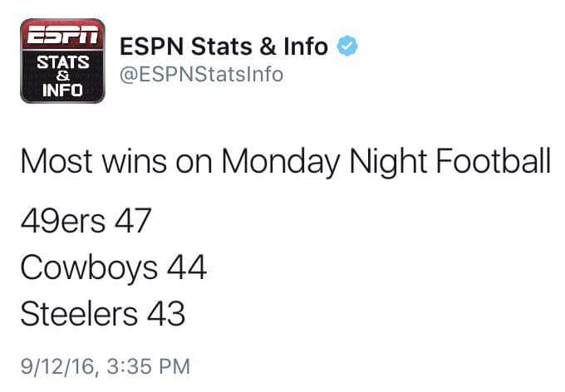Click the 'STATS & INFO' text in avatar
The width and height of the screenshot is (565, 392).
click(x=62, y=76)
